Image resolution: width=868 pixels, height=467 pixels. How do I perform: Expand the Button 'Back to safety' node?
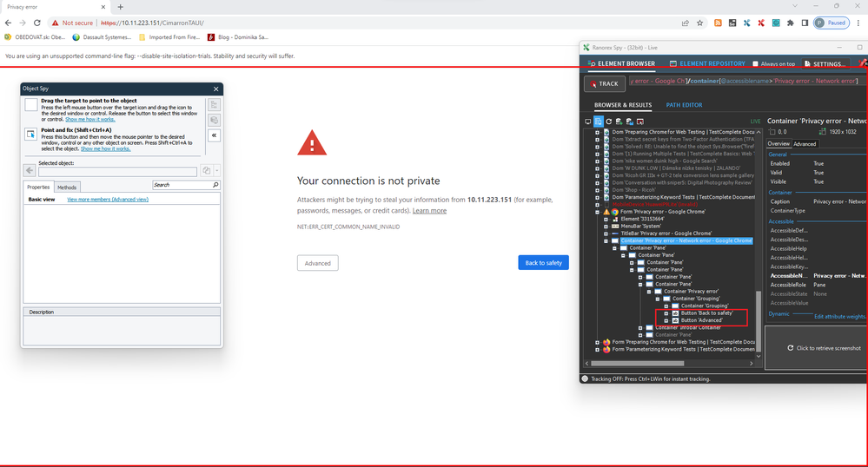pos(666,313)
